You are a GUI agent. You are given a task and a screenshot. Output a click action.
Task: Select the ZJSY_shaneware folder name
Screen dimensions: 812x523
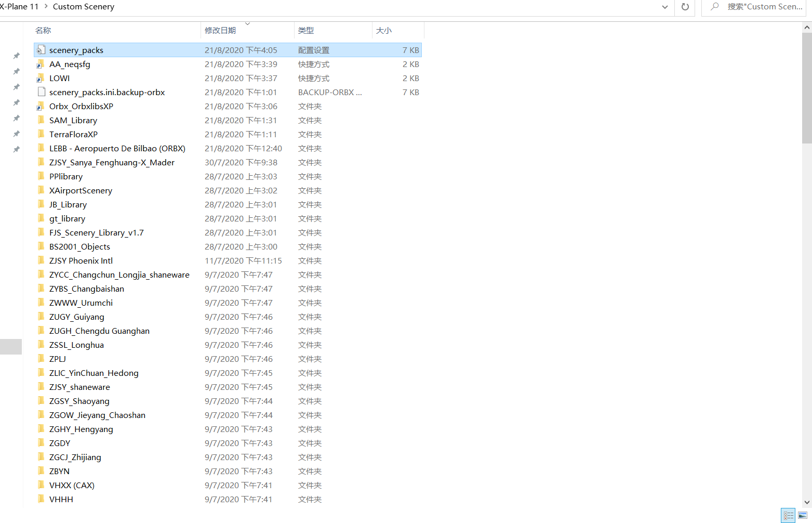pos(79,387)
